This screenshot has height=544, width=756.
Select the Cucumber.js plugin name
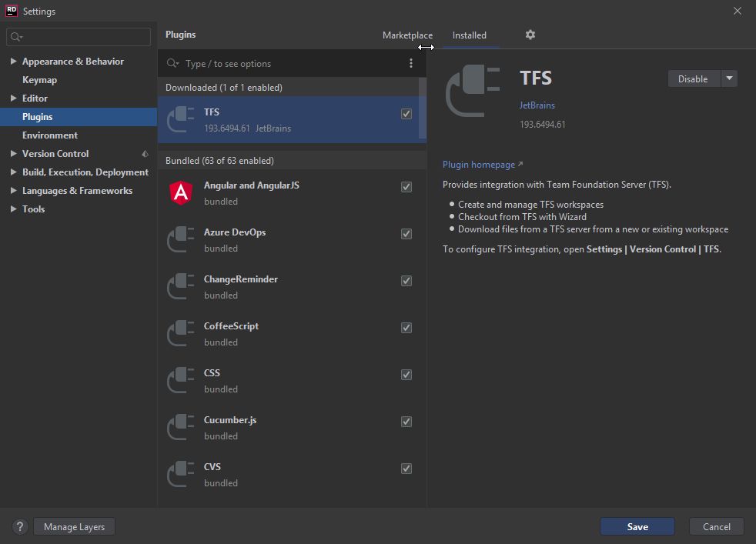(x=230, y=420)
